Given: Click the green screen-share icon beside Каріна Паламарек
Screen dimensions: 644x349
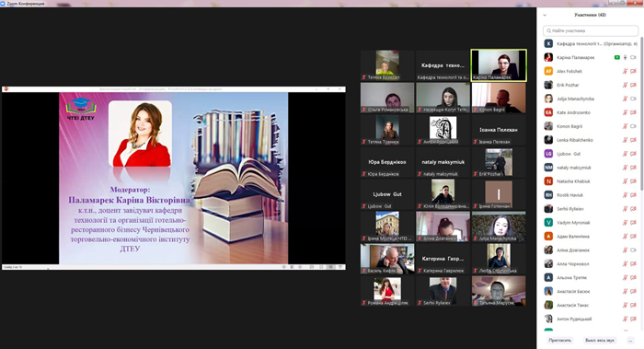Looking at the screenshot, I should click(617, 57).
